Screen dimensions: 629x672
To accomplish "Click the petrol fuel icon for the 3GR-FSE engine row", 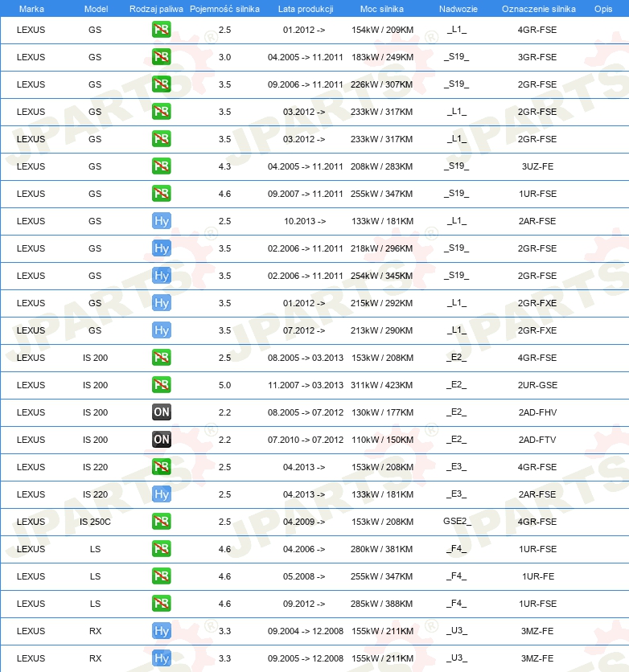I will click(161, 57).
